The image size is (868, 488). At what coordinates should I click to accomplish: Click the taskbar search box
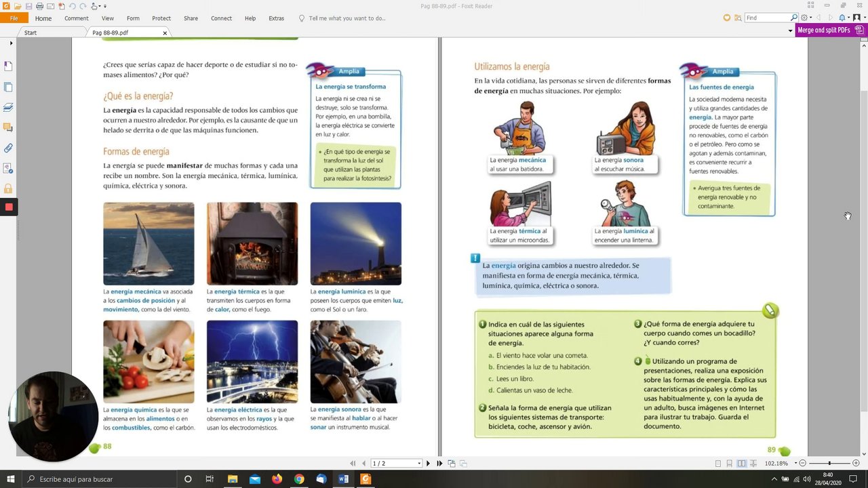(x=99, y=479)
